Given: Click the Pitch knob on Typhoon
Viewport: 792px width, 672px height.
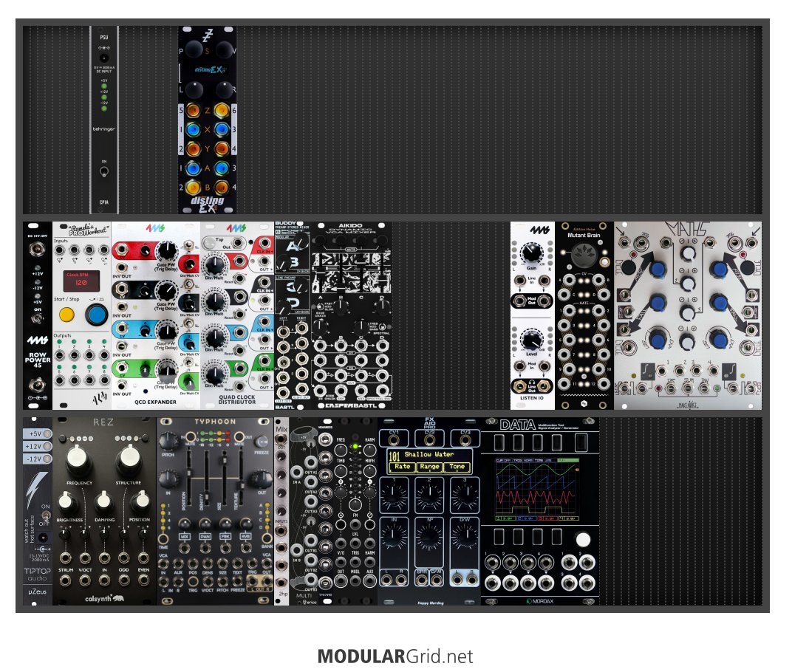Looking at the screenshot, I should click(x=167, y=442).
